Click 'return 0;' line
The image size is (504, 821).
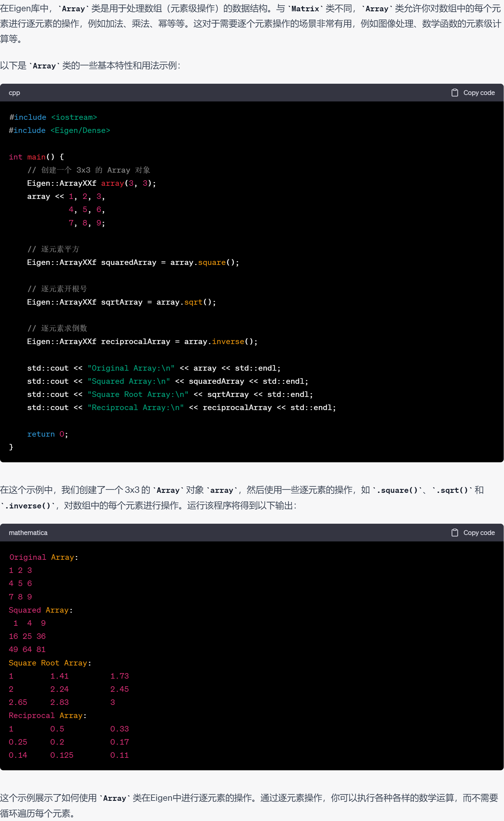pyautogui.click(x=48, y=434)
